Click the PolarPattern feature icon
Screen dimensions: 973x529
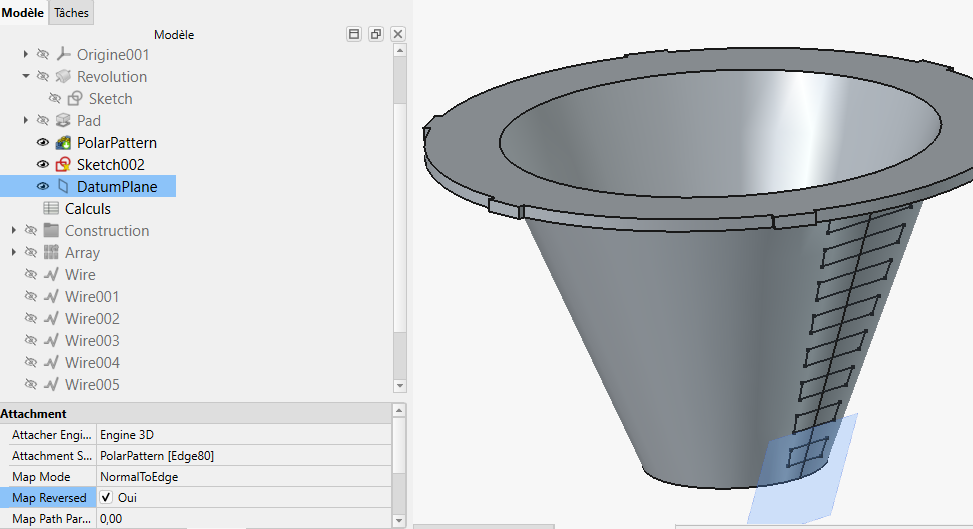pos(63,143)
